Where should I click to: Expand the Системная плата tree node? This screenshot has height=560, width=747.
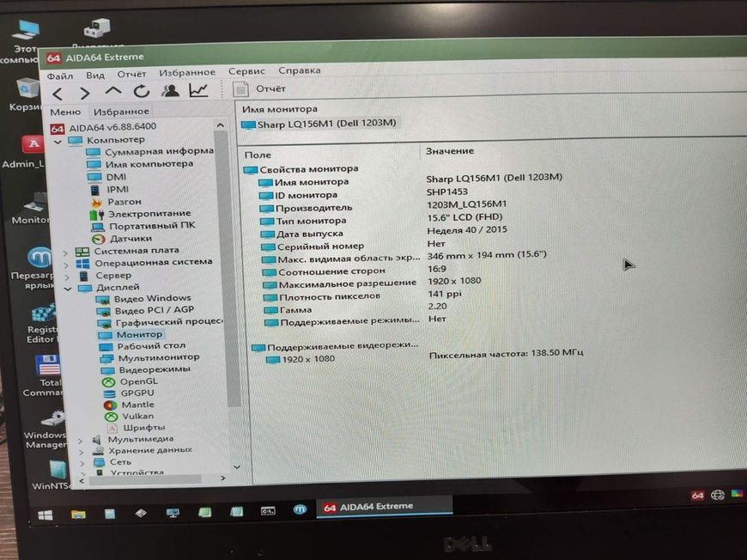(66, 253)
